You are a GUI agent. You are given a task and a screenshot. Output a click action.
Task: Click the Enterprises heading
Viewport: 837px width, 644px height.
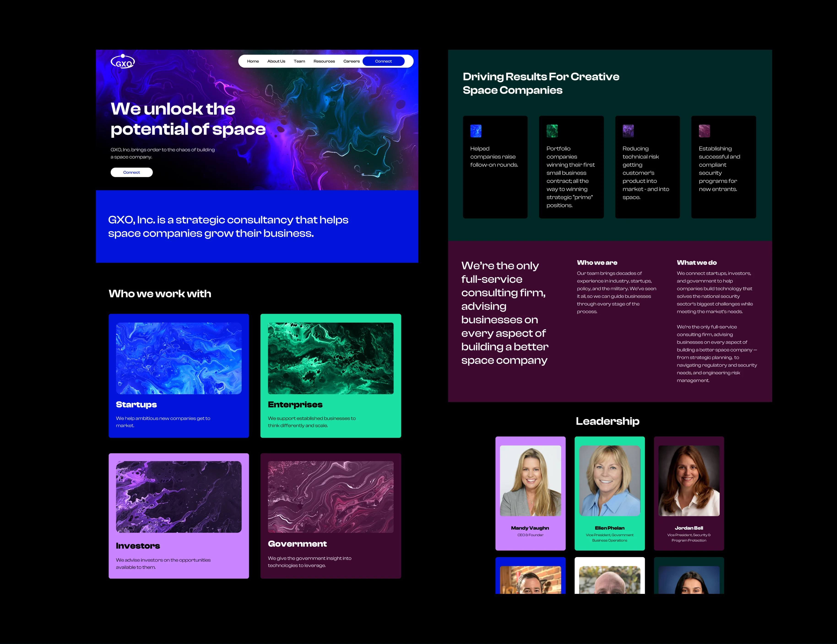295,405
